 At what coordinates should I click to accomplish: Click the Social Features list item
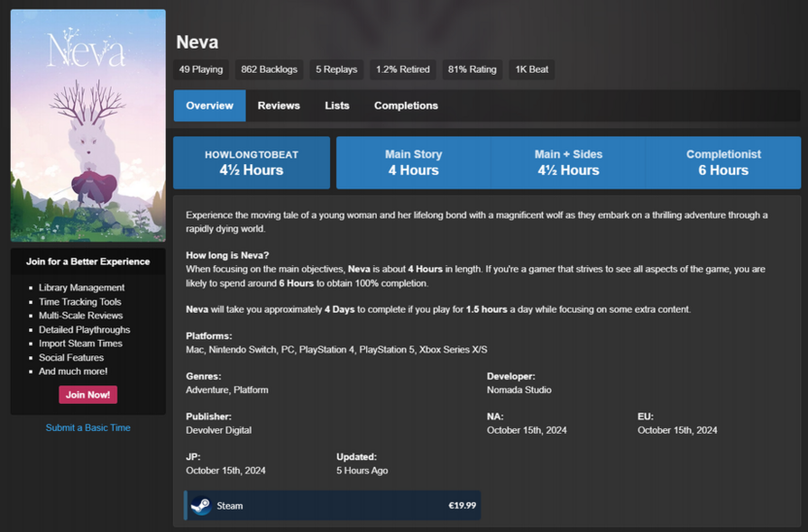71,357
